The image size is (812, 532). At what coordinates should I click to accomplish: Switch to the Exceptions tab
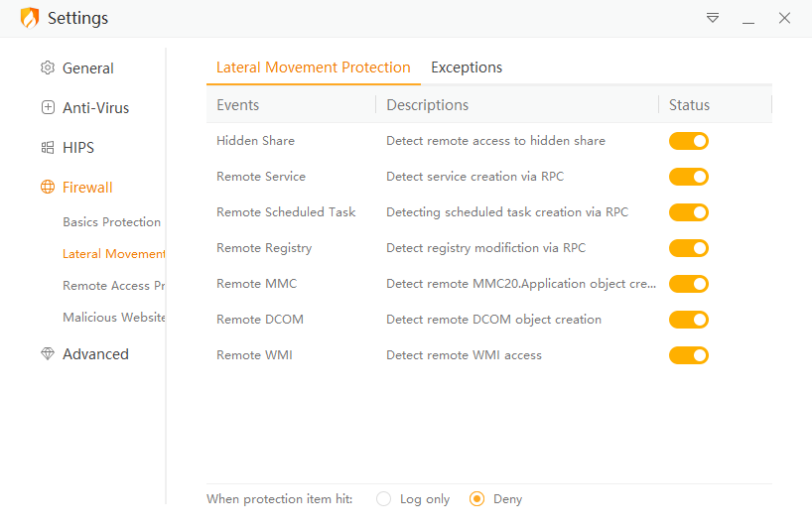(x=467, y=67)
